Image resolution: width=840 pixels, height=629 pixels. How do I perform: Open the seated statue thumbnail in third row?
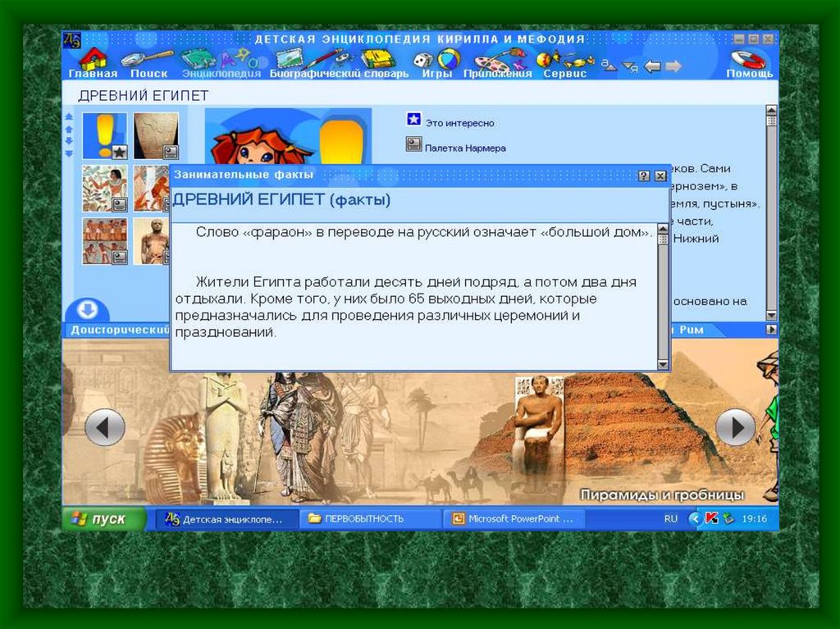[x=151, y=241]
